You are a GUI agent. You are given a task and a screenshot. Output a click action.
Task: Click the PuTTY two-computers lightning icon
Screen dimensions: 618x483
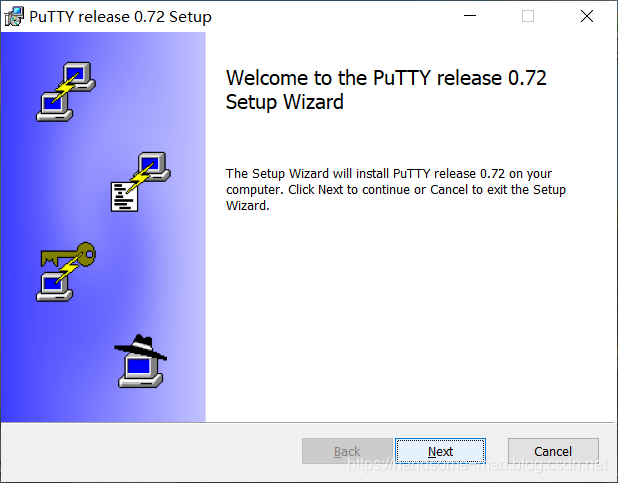pyautogui.click(x=66, y=91)
